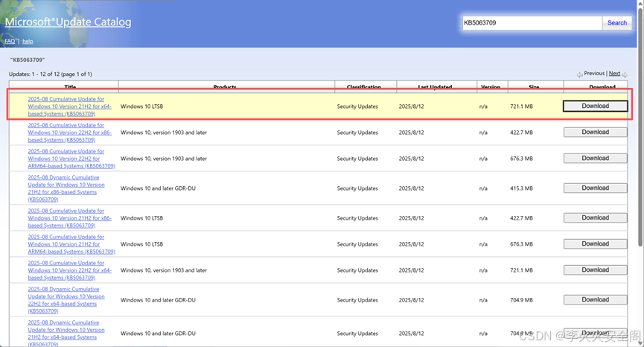Click the Search button
644x347 pixels.
tap(617, 22)
